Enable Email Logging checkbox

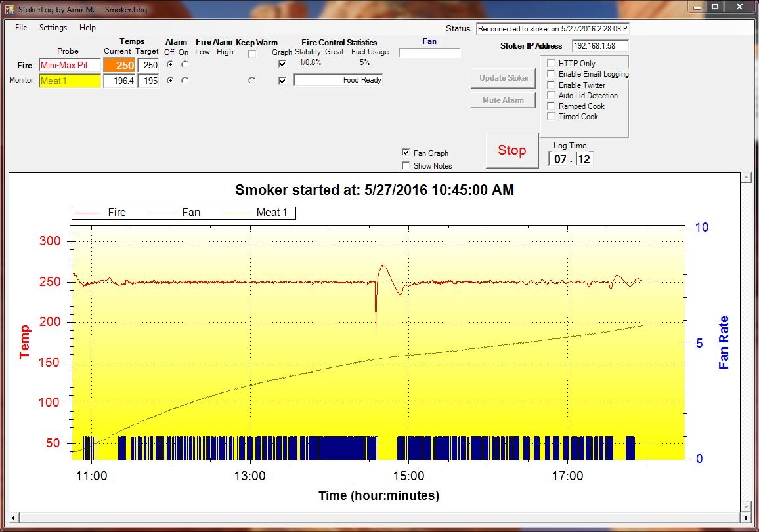pos(551,74)
